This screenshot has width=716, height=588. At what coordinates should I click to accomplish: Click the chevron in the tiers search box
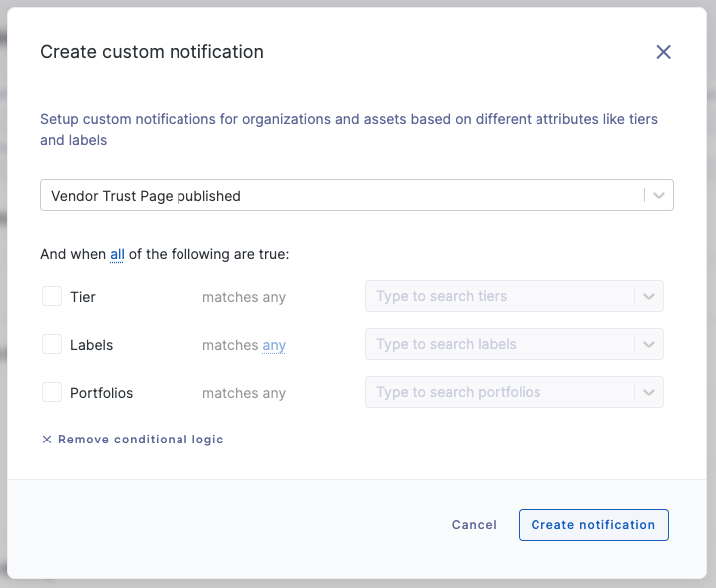649,296
